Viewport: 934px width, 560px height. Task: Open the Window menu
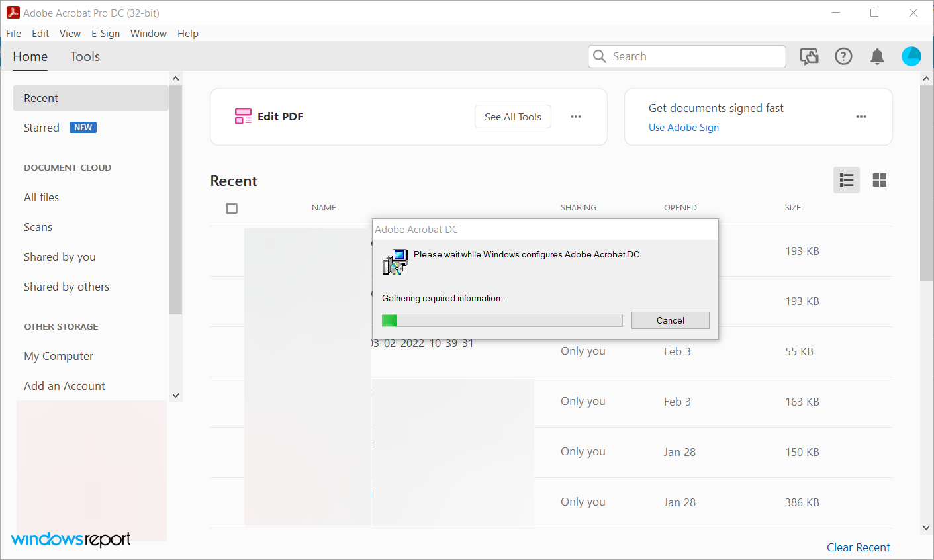pyautogui.click(x=148, y=34)
